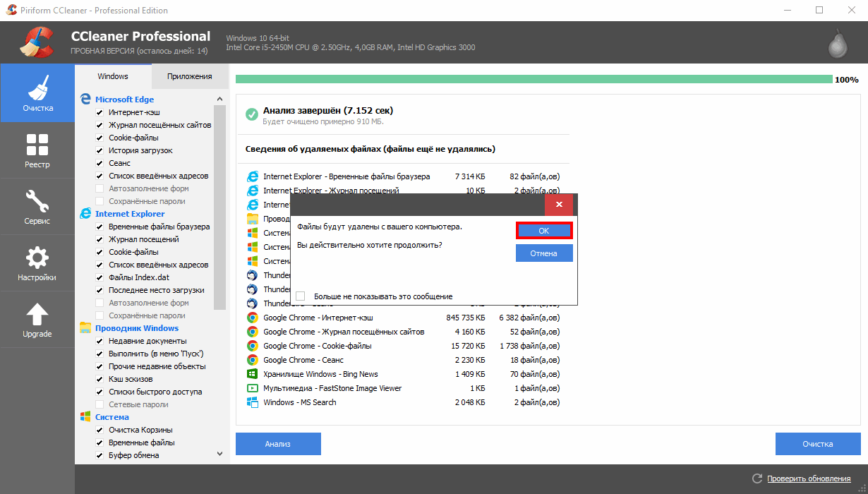
Task: Click the options list scrollbar thumb
Action: point(219,207)
